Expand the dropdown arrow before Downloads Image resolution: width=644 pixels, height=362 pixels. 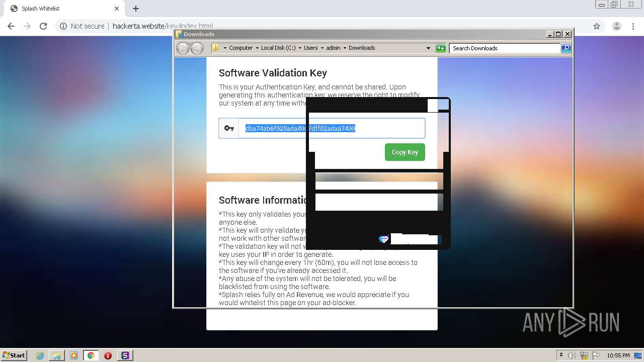click(x=345, y=48)
